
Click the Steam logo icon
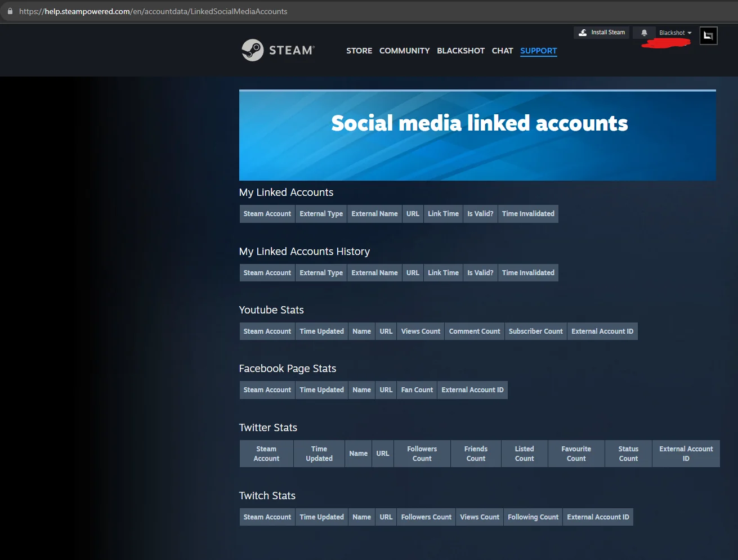coord(253,50)
